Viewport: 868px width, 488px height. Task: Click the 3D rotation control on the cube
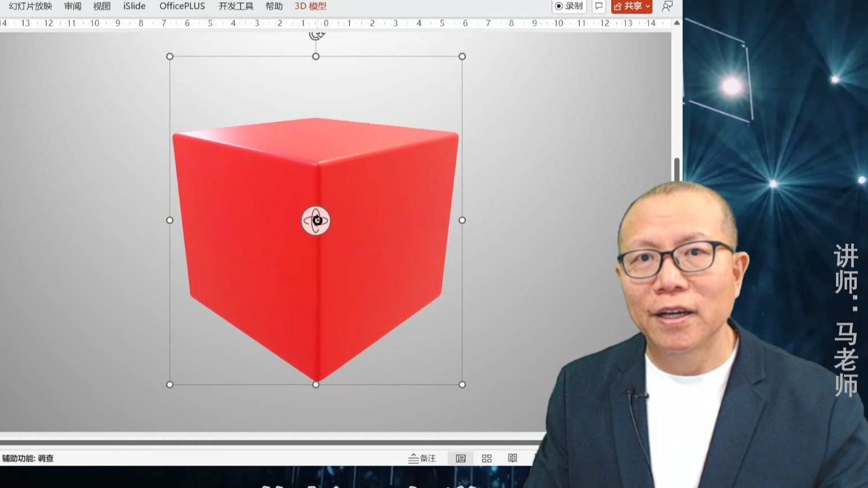pos(315,220)
